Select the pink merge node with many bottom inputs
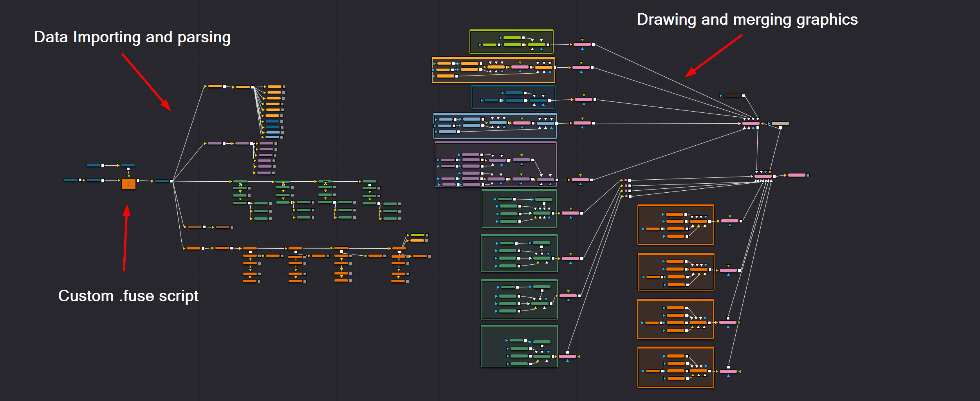980x401 pixels. pyautogui.click(x=763, y=176)
